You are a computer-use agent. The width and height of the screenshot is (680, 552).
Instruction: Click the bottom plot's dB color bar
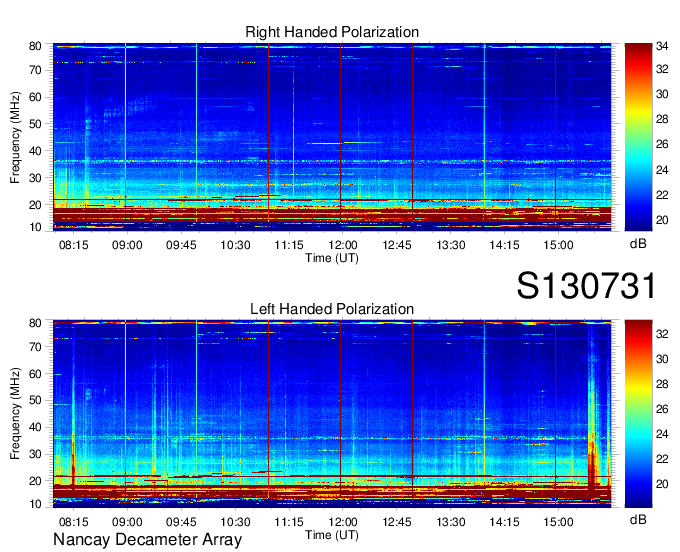(x=638, y=414)
